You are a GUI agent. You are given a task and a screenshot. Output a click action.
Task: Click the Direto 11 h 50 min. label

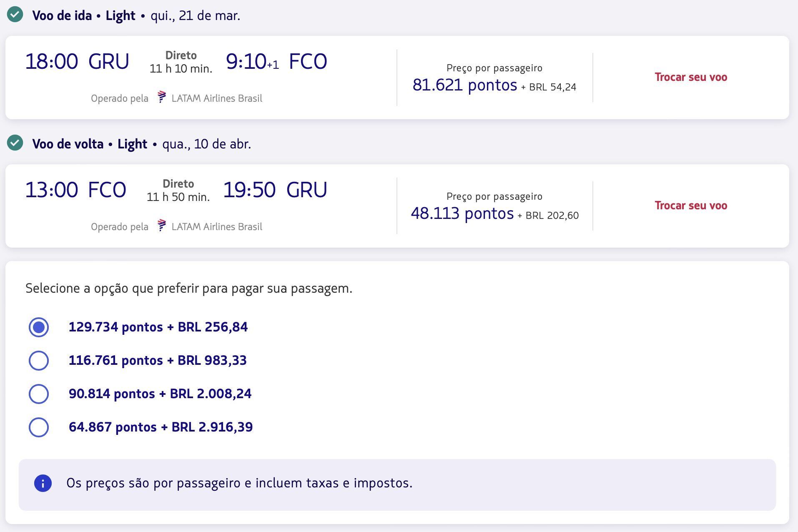pyautogui.click(x=178, y=191)
